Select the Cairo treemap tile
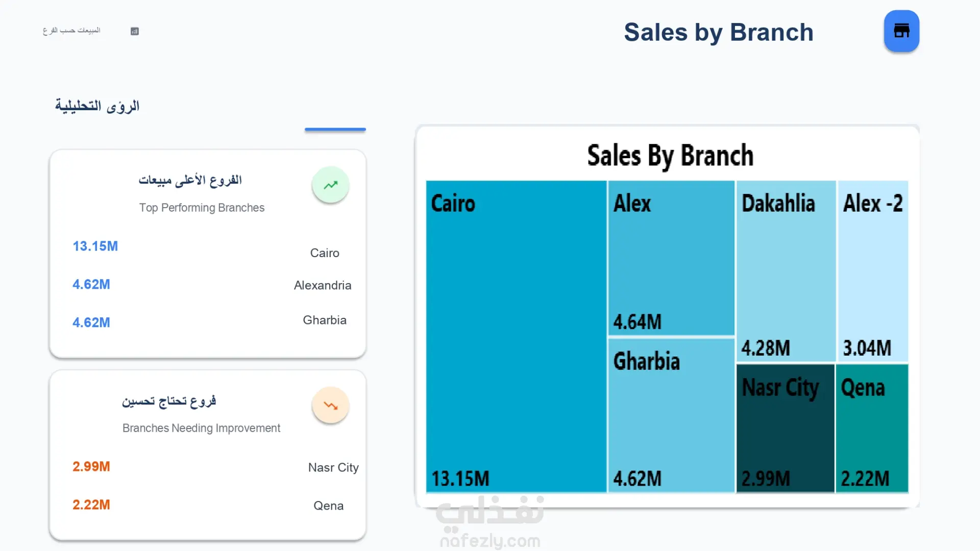This screenshot has width=980, height=551. pos(516,337)
